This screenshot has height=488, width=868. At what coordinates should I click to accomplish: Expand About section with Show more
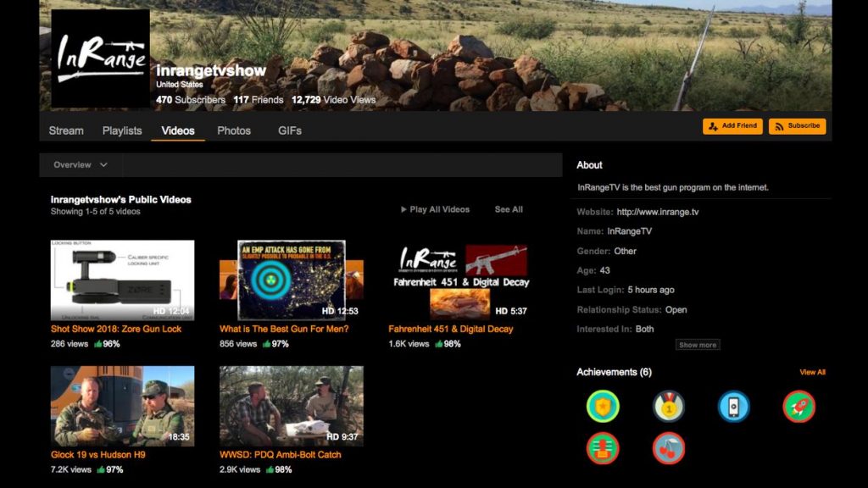point(698,345)
